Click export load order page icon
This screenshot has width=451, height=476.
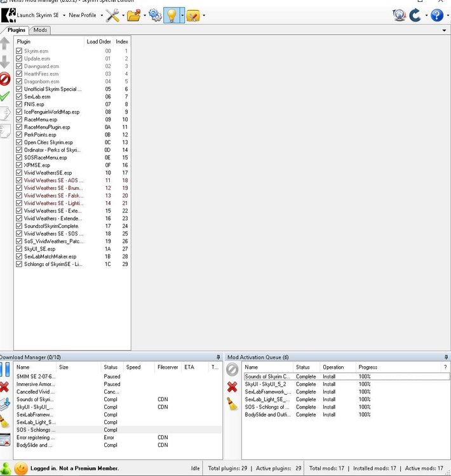tap(5, 114)
